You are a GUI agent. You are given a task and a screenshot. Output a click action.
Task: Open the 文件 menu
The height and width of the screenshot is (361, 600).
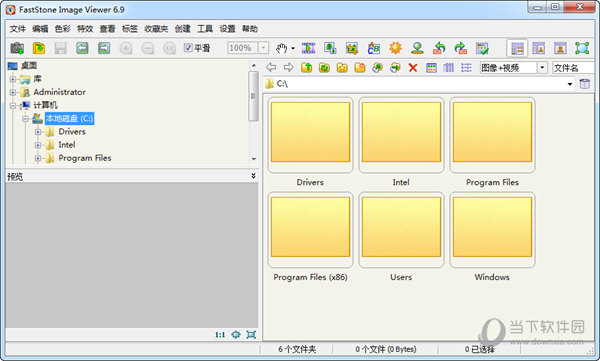click(18, 29)
